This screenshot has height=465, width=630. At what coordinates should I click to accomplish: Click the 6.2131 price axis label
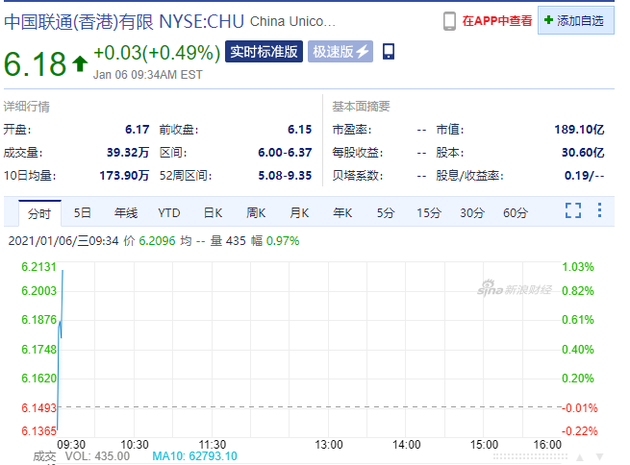[x=39, y=267]
